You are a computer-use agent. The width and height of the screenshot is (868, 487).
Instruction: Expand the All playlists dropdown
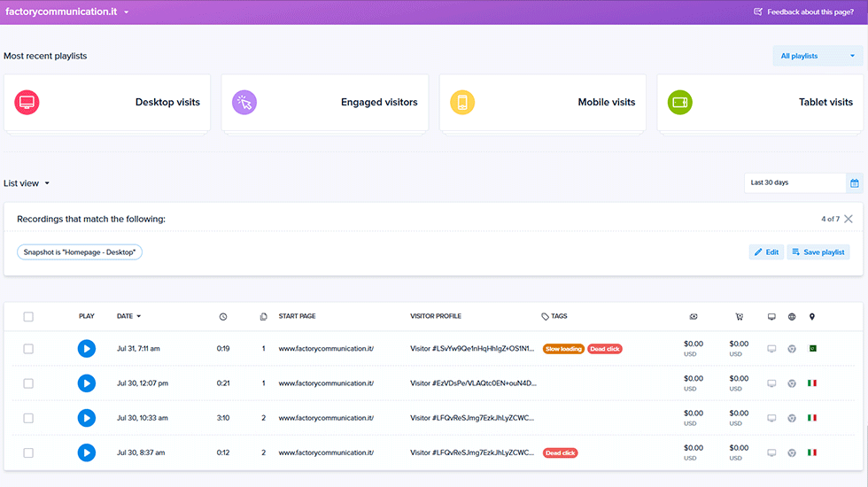(x=818, y=56)
